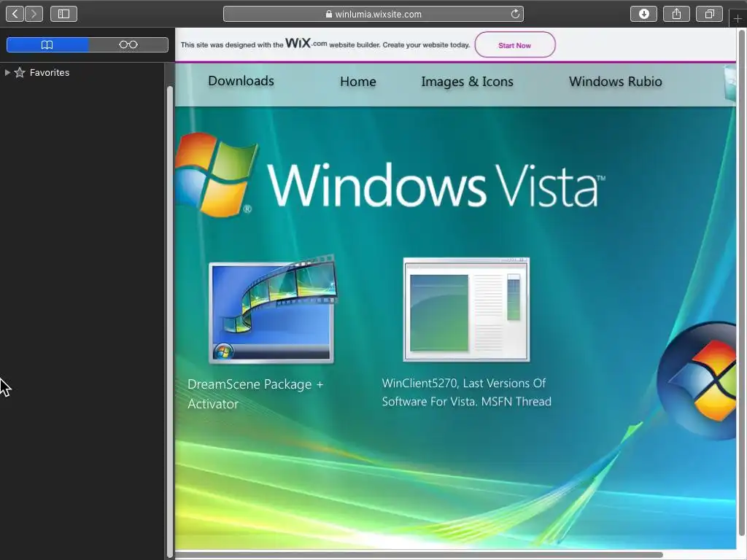Click the horizontal scrollbar at page bottom
Image resolution: width=747 pixels, height=560 pixels.
pos(419,555)
